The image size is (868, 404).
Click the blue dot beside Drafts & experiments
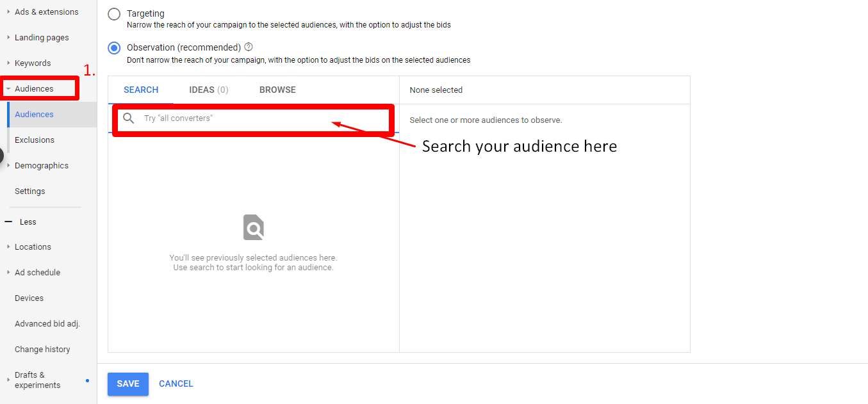pos(86,380)
